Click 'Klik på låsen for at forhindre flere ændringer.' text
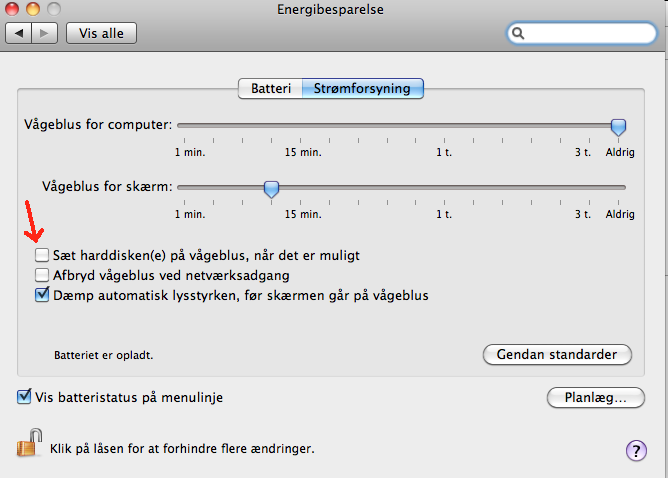Image resolution: width=668 pixels, height=478 pixels. tap(182, 449)
